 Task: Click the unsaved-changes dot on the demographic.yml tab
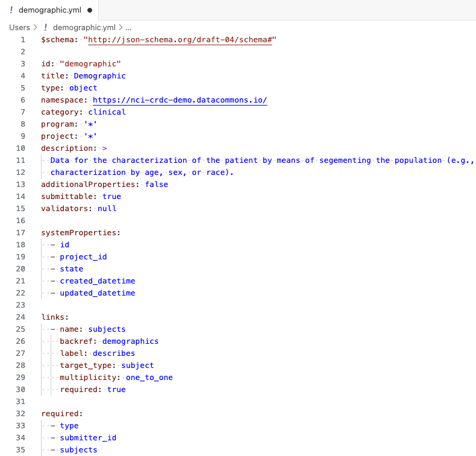click(89, 10)
